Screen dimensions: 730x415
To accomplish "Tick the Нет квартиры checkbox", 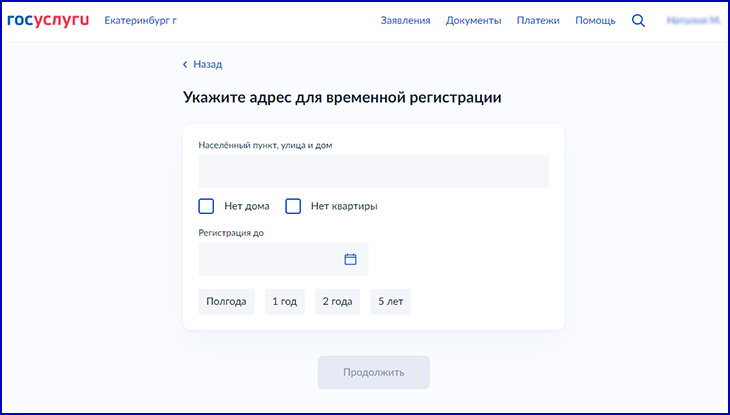I will [293, 206].
